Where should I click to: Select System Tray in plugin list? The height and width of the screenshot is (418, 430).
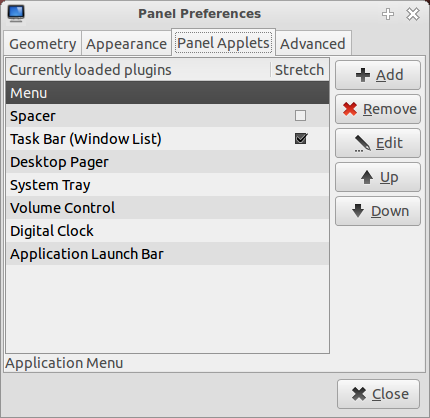(167, 185)
